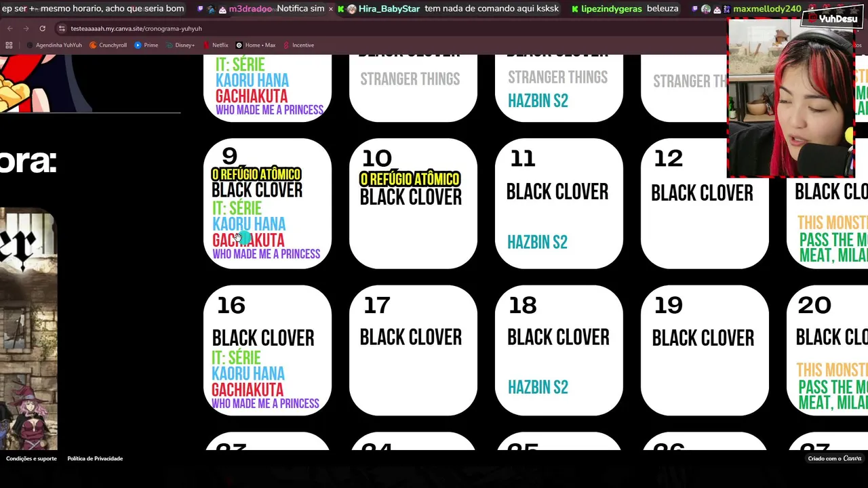Open site information icon in address bar
This screenshot has height=488, width=868.
pos(62,28)
